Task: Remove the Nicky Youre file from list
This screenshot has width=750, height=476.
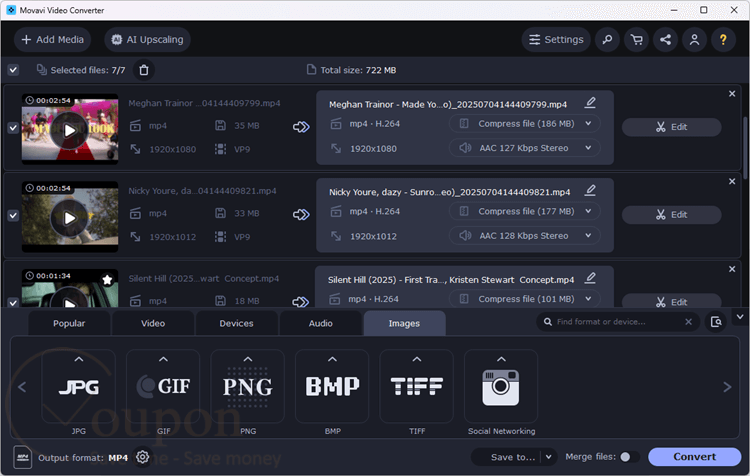Action: [x=732, y=181]
